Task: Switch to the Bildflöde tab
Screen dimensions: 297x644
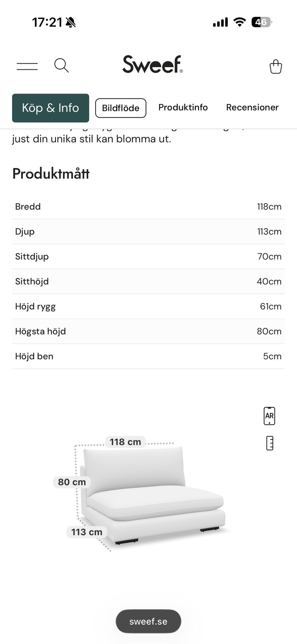Action: tap(121, 108)
